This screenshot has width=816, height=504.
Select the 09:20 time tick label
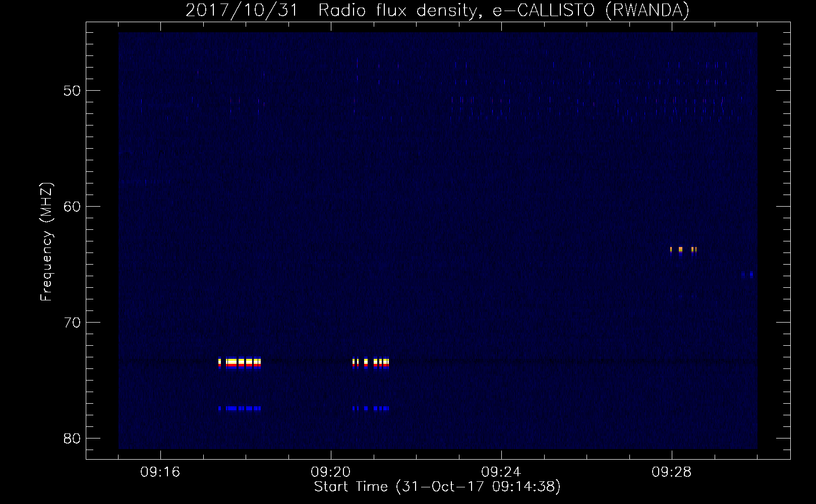click(331, 472)
